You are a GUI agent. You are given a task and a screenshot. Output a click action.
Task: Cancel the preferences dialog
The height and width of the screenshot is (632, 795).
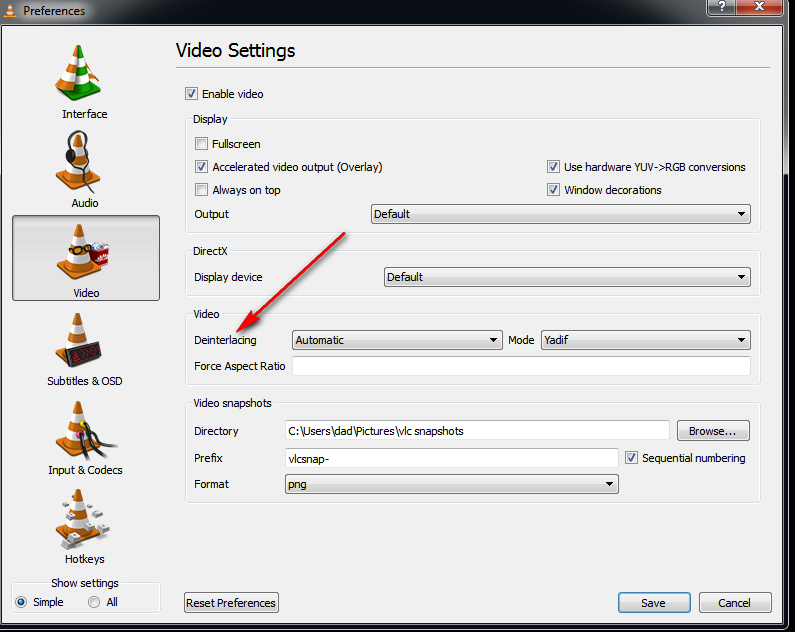735,603
